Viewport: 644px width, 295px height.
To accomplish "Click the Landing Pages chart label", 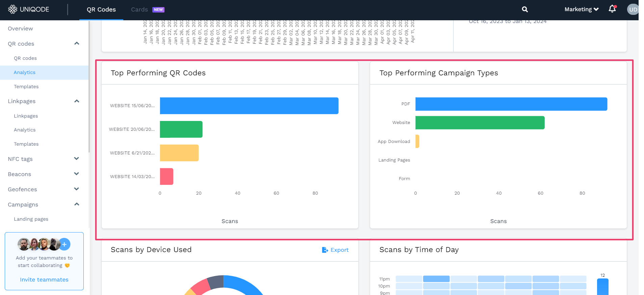I will pyautogui.click(x=394, y=160).
